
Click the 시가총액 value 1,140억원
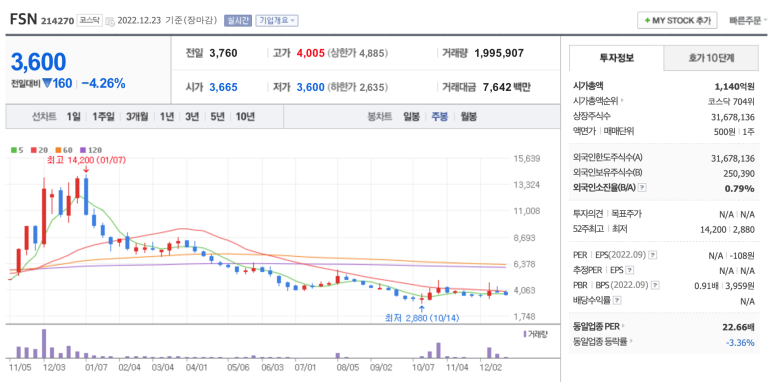click(x=735, y=86)
